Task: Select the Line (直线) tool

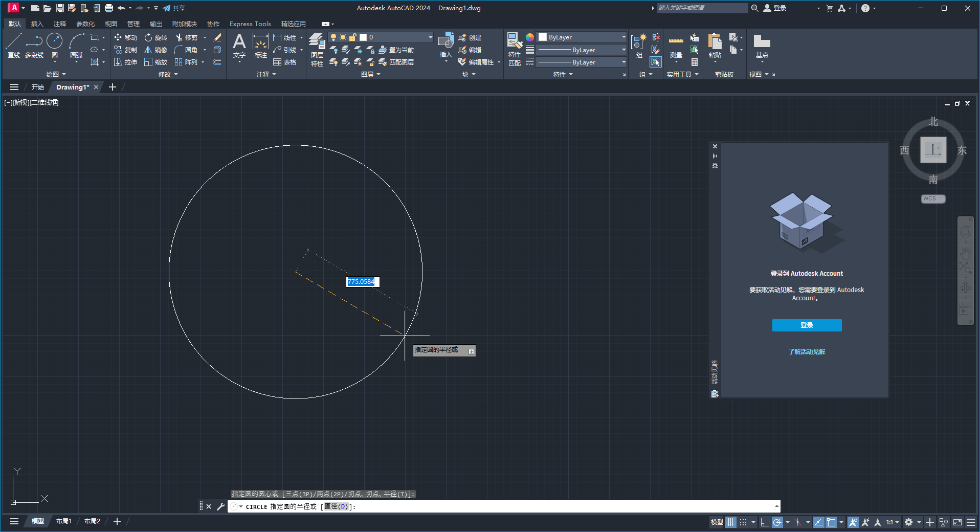Action: [14, 46]
